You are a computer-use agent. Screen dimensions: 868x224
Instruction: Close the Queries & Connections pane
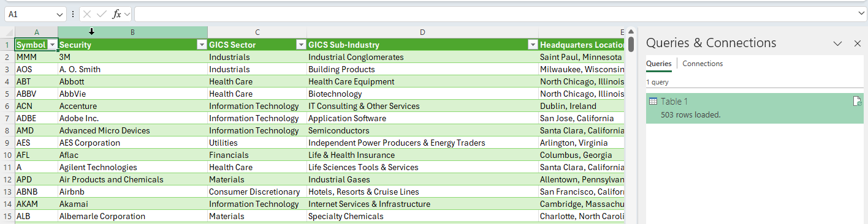(x=858, y=43)
